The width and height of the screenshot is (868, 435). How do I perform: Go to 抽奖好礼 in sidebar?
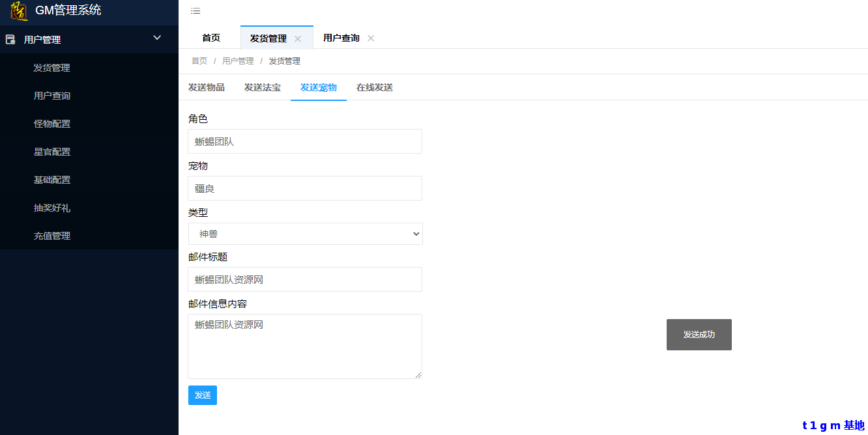click(x=52, y=208)
